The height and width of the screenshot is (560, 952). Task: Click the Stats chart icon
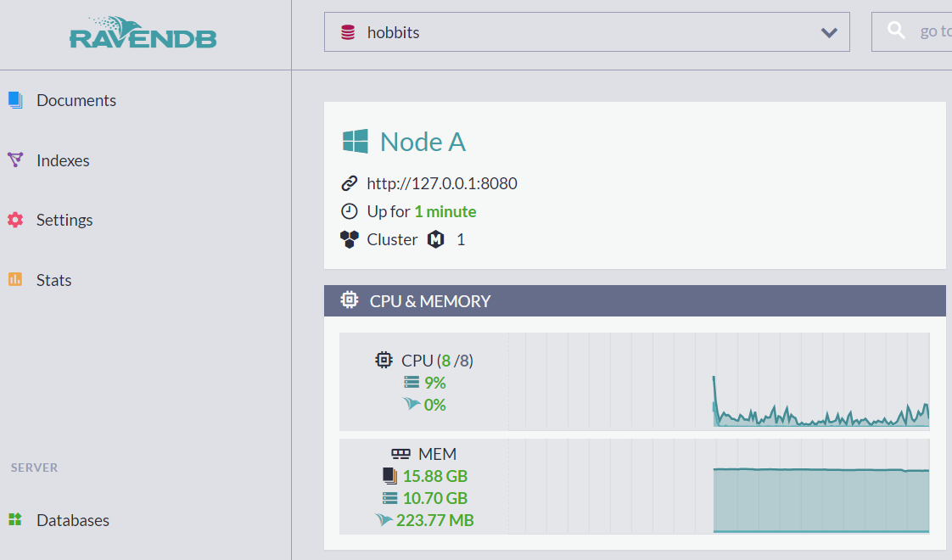click(x=15, y=279)
